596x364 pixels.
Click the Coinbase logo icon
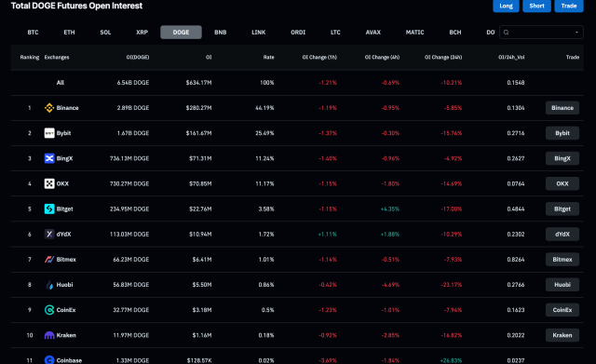49,360
